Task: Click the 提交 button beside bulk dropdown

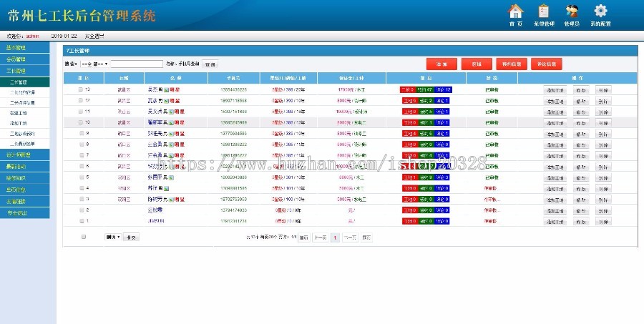Action: 131,237
